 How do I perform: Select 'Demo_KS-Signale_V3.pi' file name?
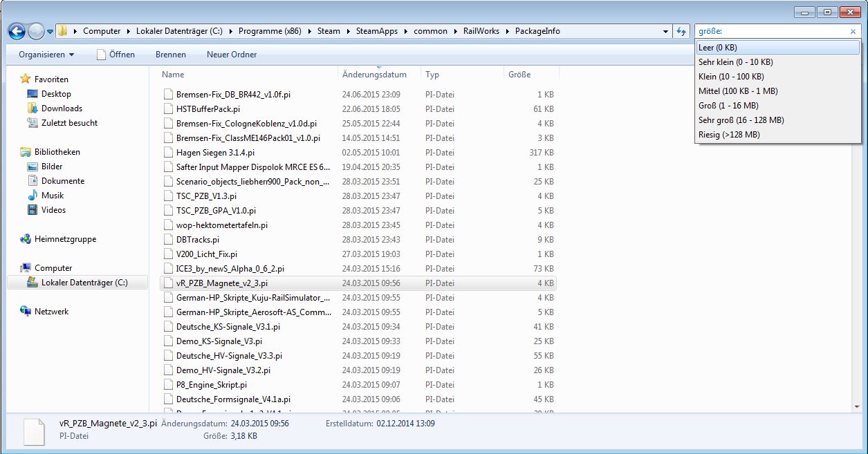tap(219, 341)
